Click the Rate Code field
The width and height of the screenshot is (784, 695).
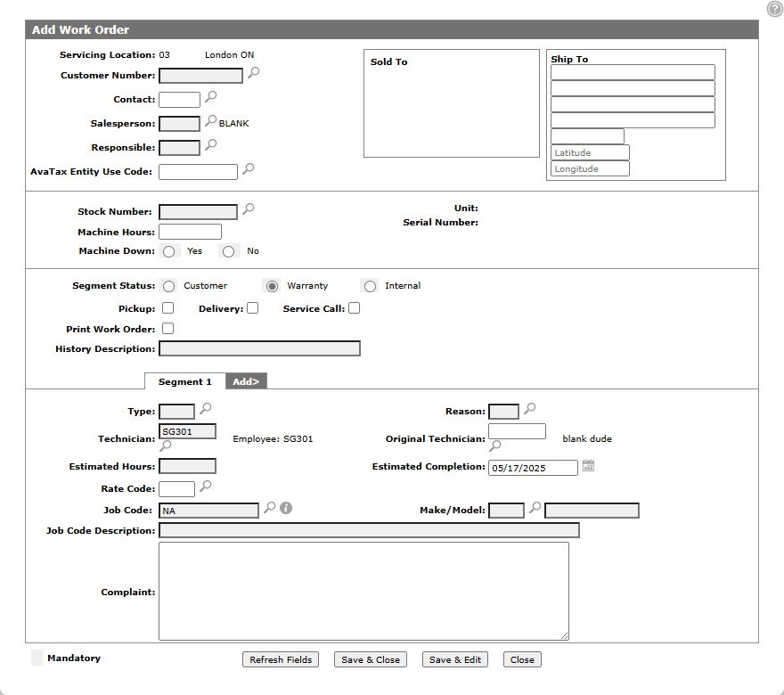(177, 489)
